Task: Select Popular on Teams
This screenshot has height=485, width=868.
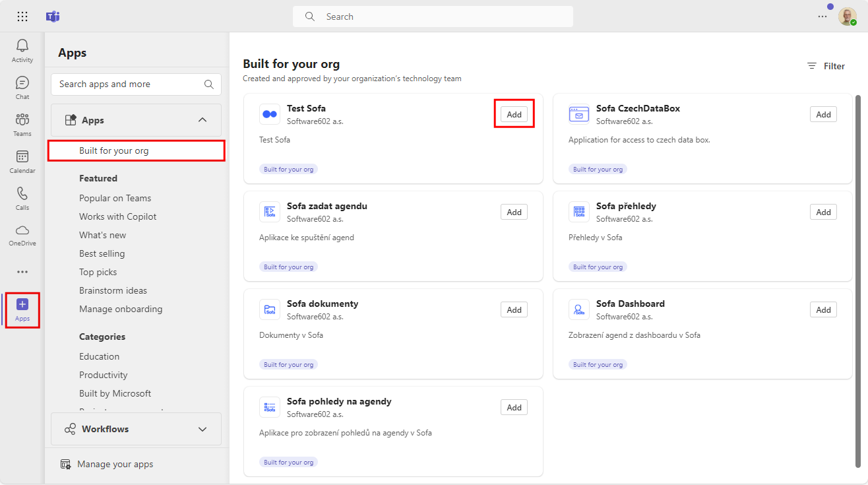Action: pos(115,198)
